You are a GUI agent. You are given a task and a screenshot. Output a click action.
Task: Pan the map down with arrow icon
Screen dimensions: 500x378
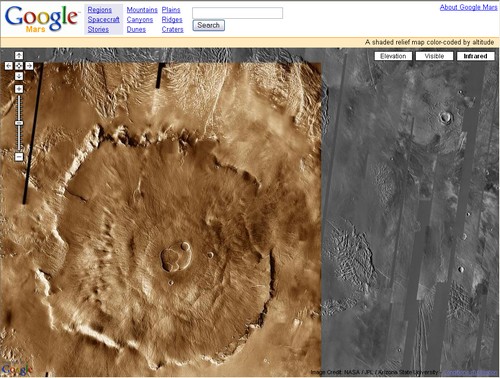19,76
